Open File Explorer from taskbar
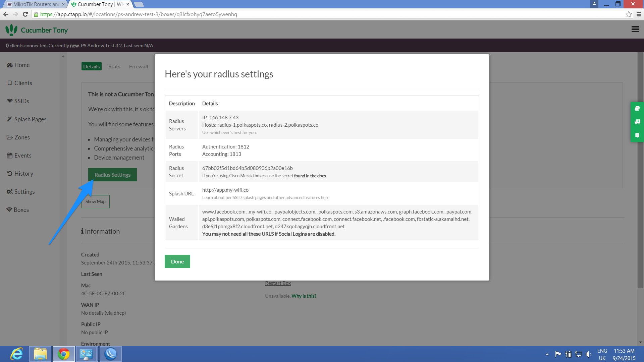This screenshot has height=362, width=644. (x=40, y=354)
